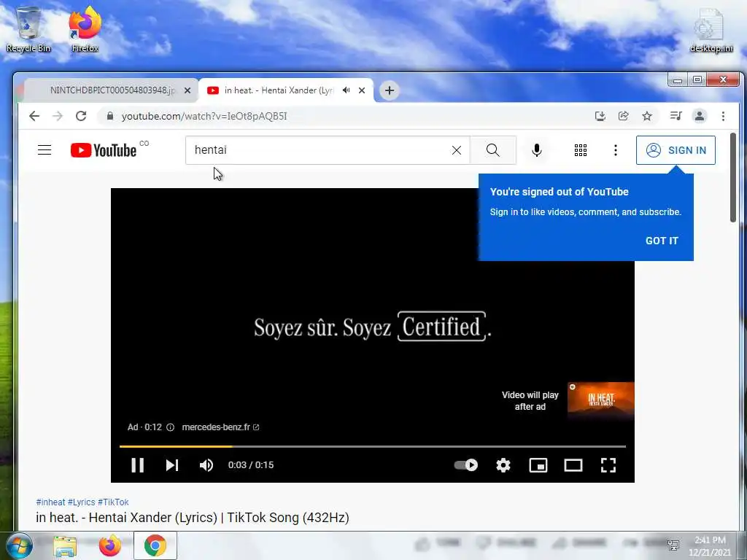Share this page icon in address bar
This screenshot has height=560, width=747.
tap(624, 116)
